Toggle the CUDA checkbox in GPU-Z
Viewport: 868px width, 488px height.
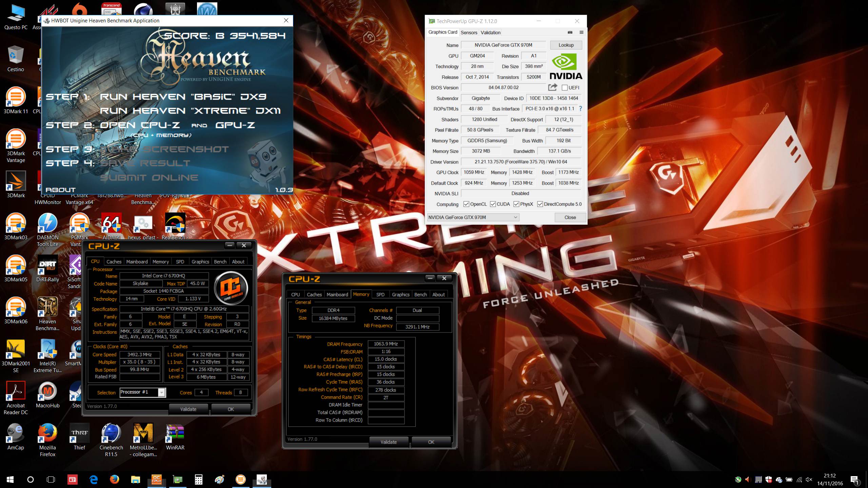493,204
